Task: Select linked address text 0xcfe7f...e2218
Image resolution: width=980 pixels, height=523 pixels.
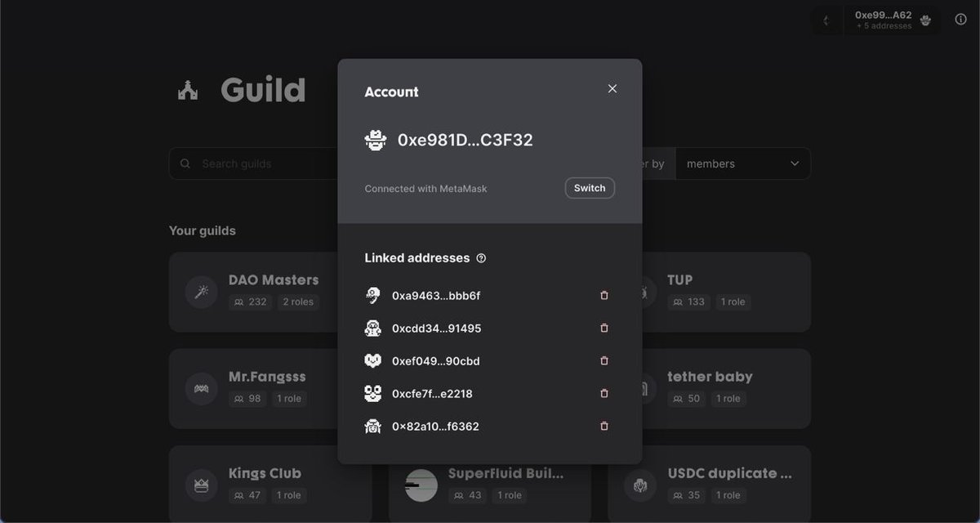Action: coord(432,394)
